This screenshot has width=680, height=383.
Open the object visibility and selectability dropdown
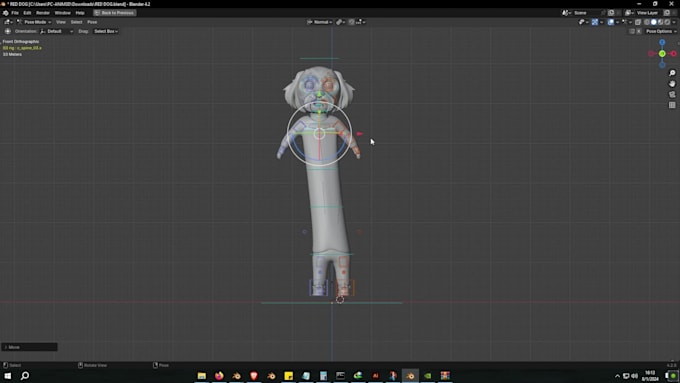(x=583, y=22)
